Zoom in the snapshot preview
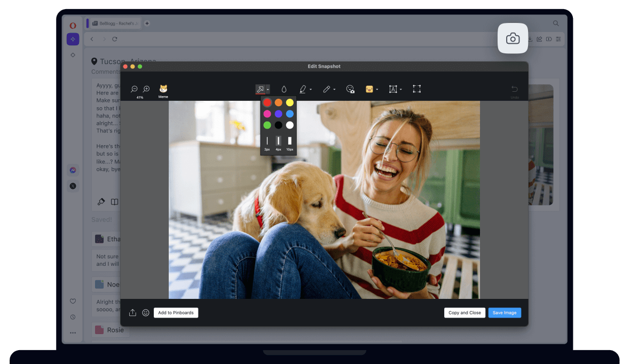Viewport: 630px width, 364px height. [x=146, y=89]
